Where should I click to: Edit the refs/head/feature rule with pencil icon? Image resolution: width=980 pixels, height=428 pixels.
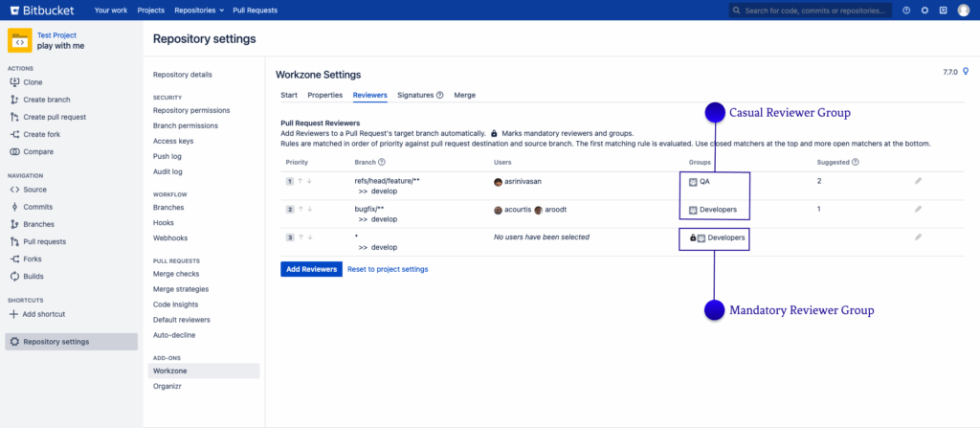pyautogui.click(x=918, y=180)
